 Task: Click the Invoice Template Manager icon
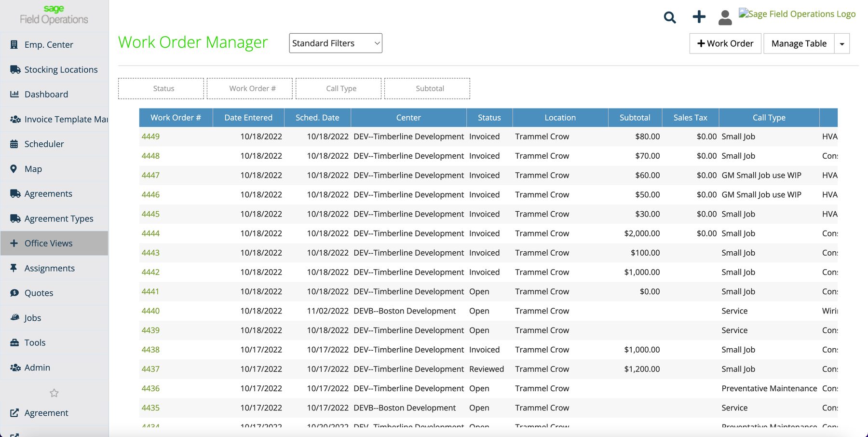(x=15, y=119)
